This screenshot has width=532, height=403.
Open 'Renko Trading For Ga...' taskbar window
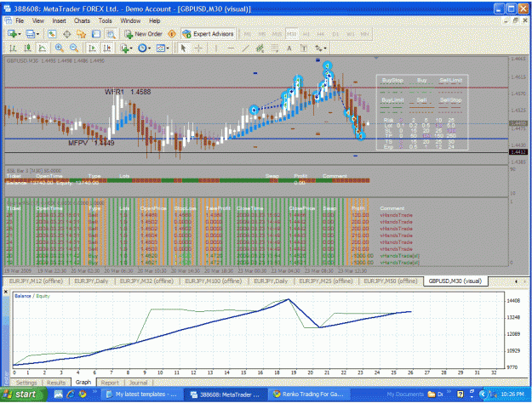(x=309, y=394)
